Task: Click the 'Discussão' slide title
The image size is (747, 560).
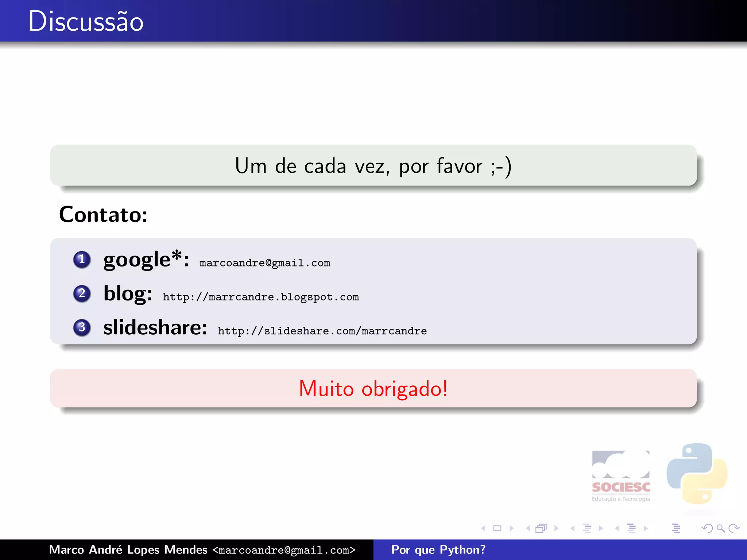Action: pos(86,21)
